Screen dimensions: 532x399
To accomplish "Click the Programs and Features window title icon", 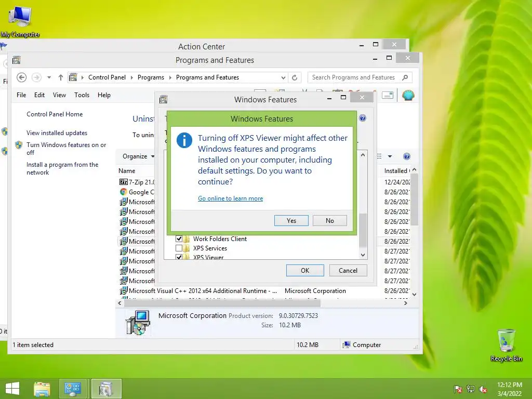I will tap(16, 60).
